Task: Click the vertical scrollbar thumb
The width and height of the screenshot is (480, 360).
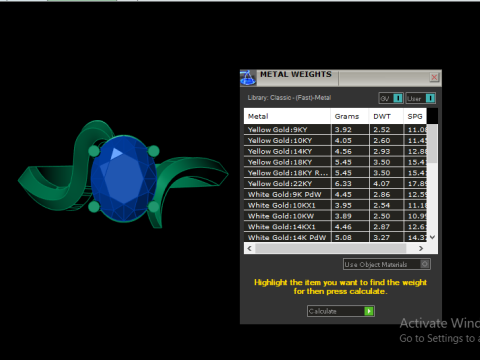Action: coord(432,144)
